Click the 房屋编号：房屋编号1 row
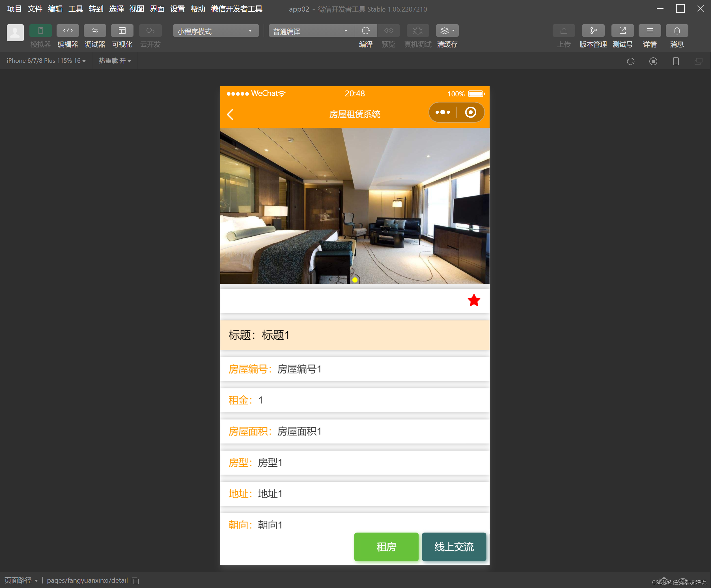Screen dimensions: 711x588 355,369
